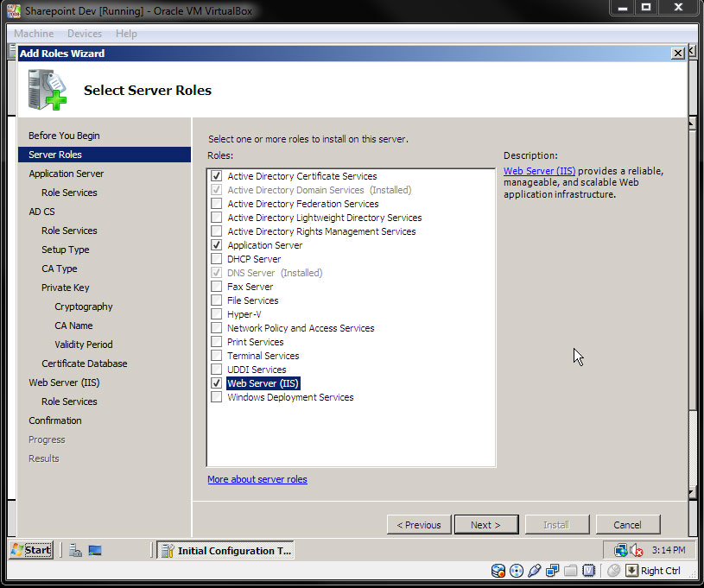Check the Terminal Services role

(x=217, y=356)
